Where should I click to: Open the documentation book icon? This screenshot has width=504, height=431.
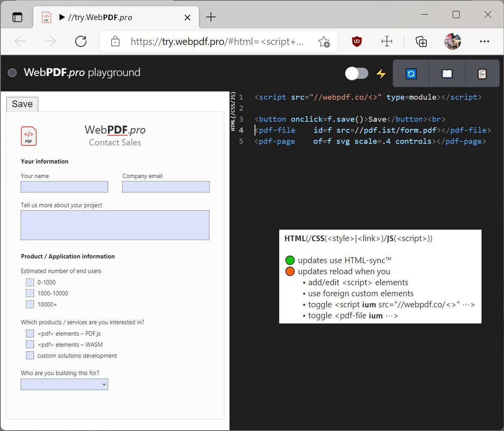tap(447, 73)
